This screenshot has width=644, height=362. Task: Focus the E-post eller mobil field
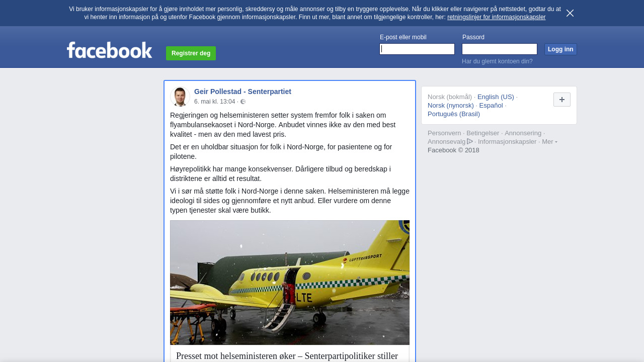pos(417,49)
